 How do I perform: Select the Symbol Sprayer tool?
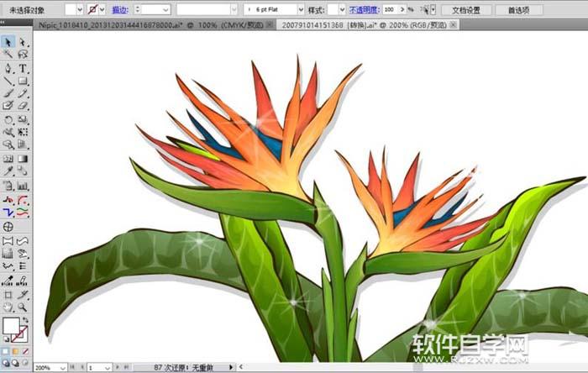click(8, 186)
